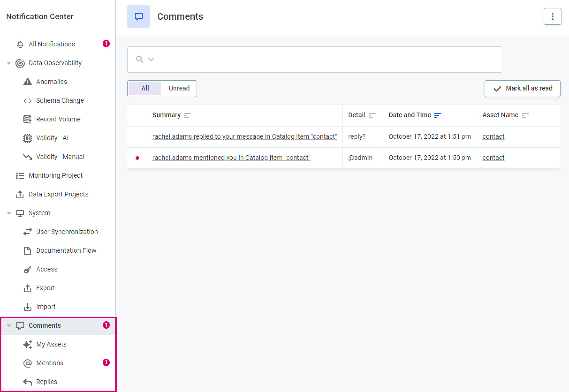Click the User Synchronization arrows icon
This screenshot has height=392, width=569.
27,232
